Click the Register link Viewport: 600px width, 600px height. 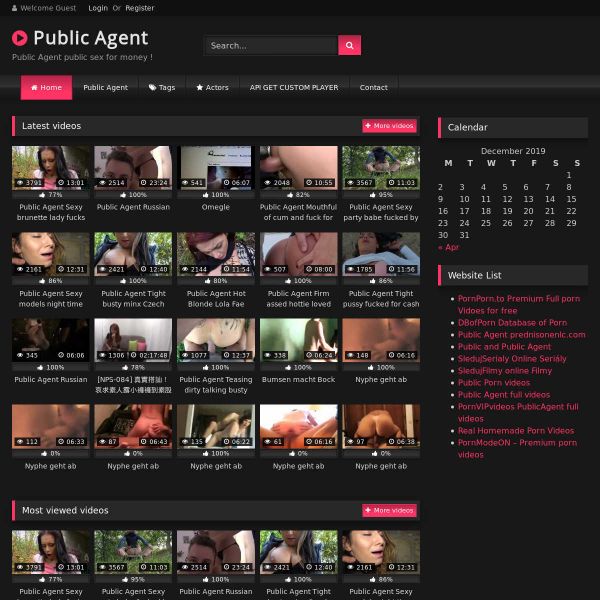(140, 8)
